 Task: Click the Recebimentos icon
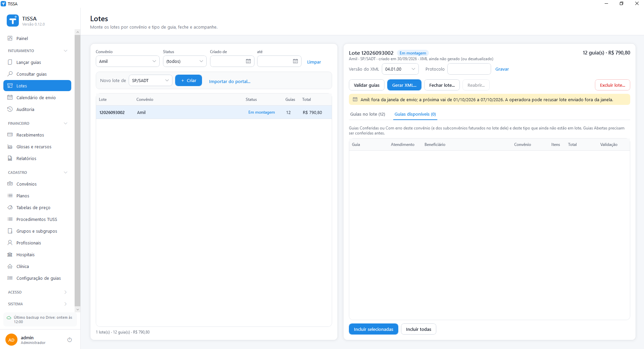coord(10,135)
